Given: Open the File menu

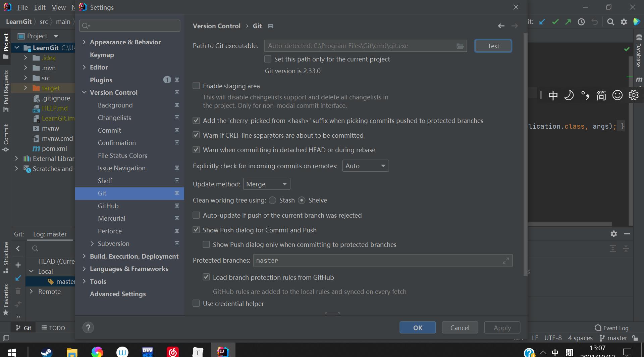Looking at the screenshot, I should 22,7.
